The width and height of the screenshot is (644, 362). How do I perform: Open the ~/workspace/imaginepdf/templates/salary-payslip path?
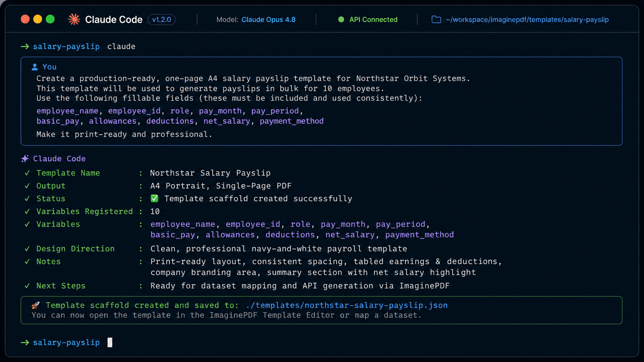527,20
